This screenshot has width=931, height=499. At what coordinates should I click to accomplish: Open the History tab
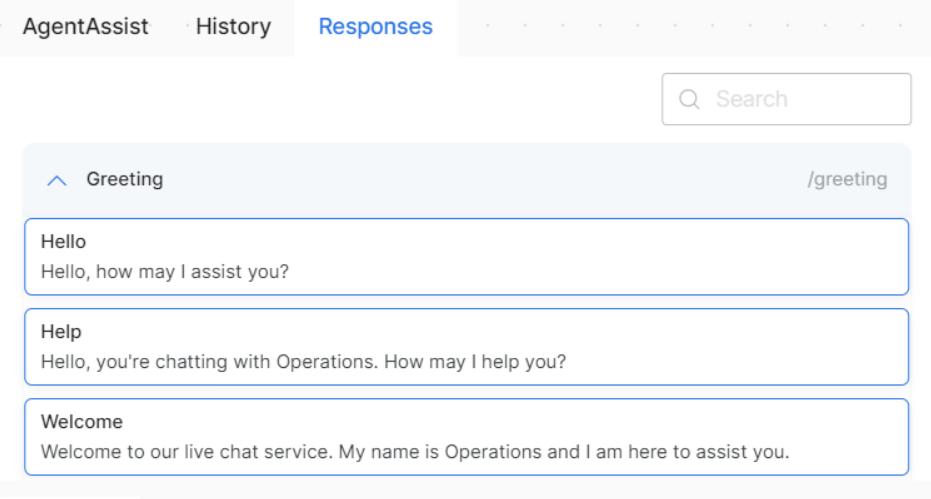coord(233,27)
